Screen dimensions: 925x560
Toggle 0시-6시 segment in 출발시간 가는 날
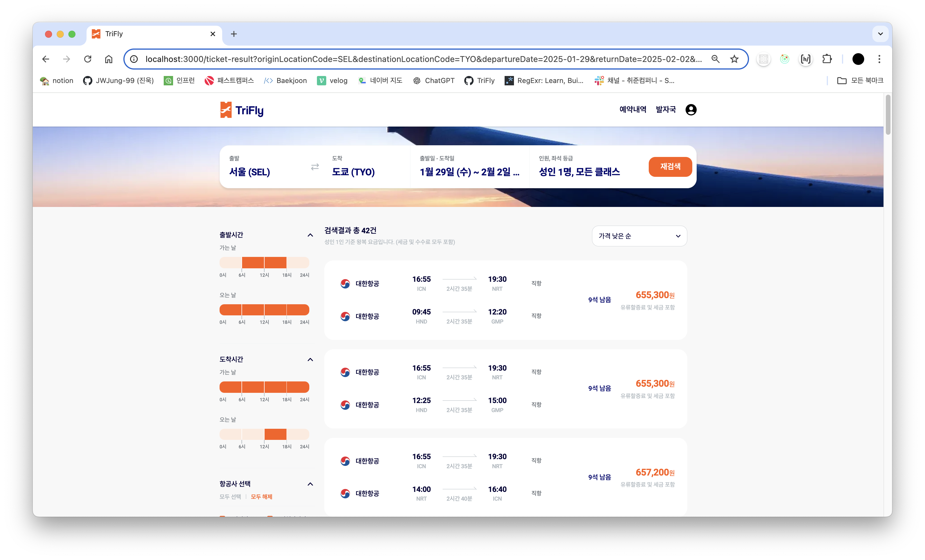(230, 262)
